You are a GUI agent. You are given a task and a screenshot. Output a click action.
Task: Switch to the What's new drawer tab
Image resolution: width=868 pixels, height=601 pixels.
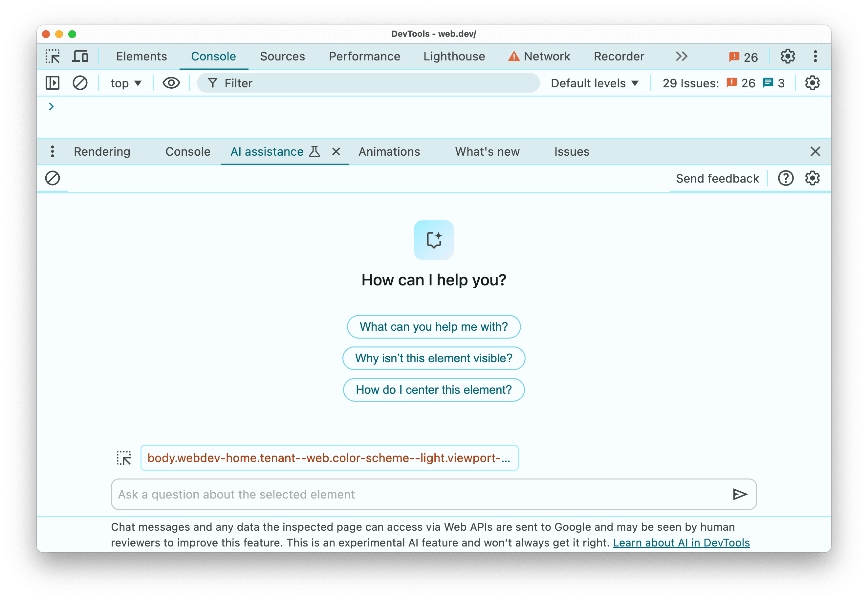pos(487,152)
